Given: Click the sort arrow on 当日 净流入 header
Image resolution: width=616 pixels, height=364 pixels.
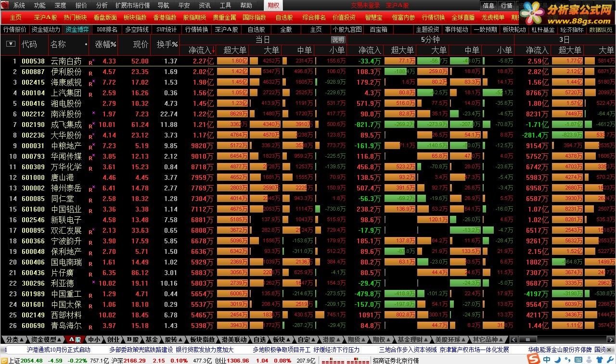Looking at the screenshot, I should [213, 50].
